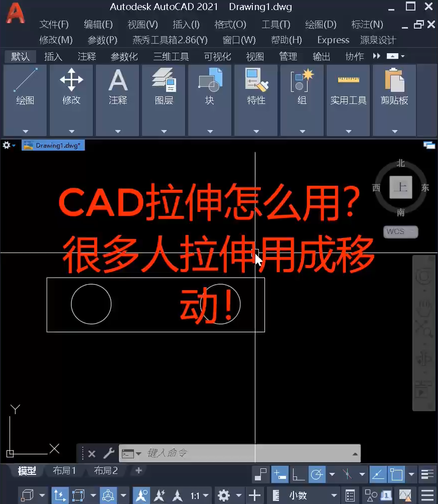Toggle snap mode in status bar
This screenshot has height=504, width=438.
point(260,474)
